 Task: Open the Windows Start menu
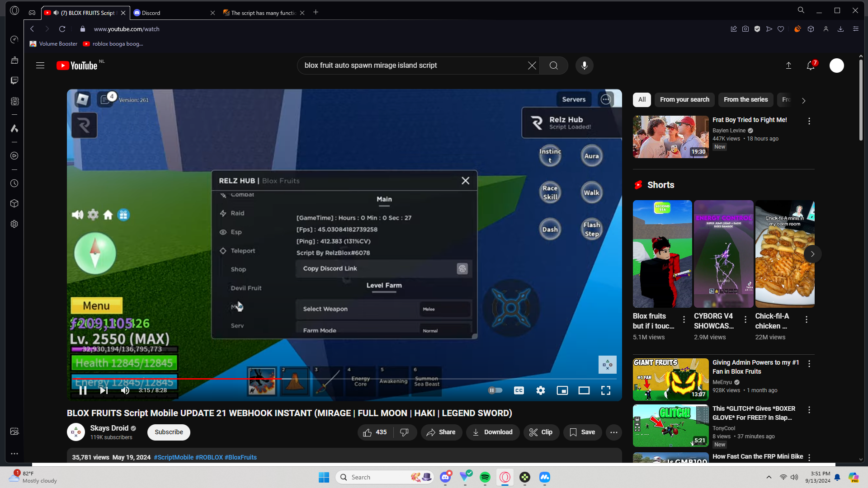pyautogui.click(x=324, y=477)
